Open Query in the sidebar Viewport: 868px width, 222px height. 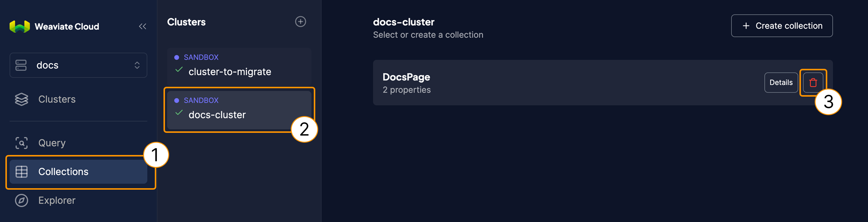pos(78,143)
